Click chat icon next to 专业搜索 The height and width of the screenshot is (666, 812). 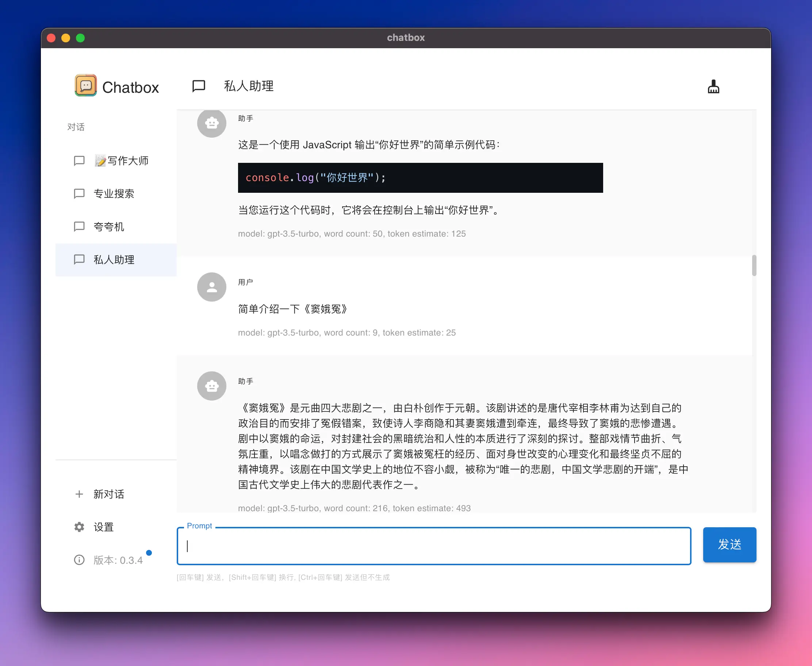point(79,194)
